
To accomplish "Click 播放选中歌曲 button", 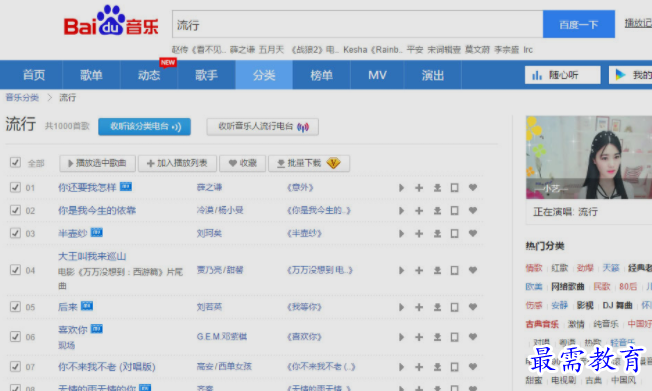I will (x=97, y=163).
